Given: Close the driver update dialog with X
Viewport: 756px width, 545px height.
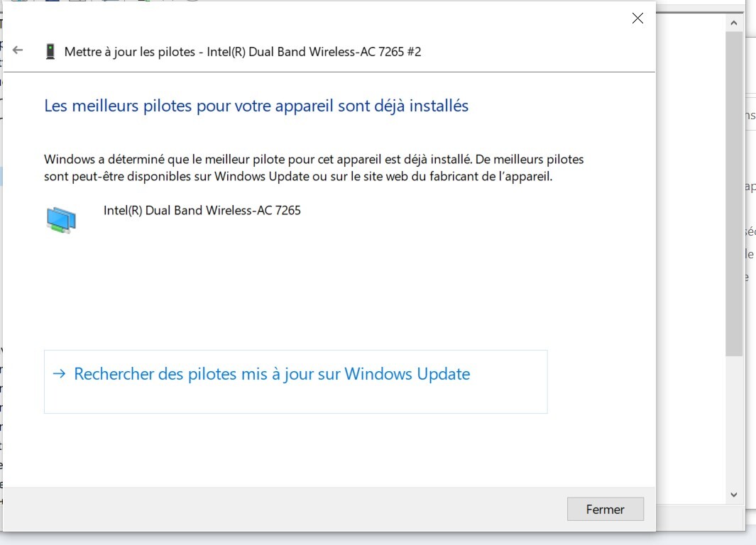Looking at the screenshot, I should pos(637,18).
